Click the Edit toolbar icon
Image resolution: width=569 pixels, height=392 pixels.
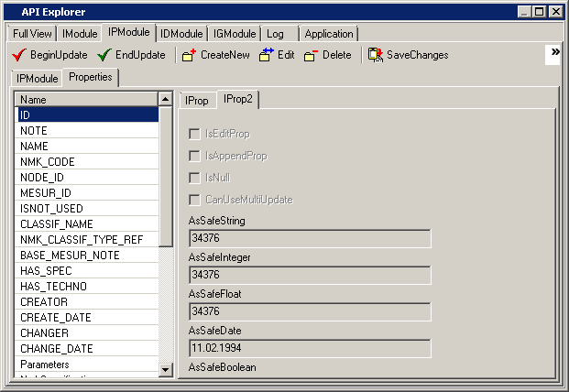click(266, 55)
